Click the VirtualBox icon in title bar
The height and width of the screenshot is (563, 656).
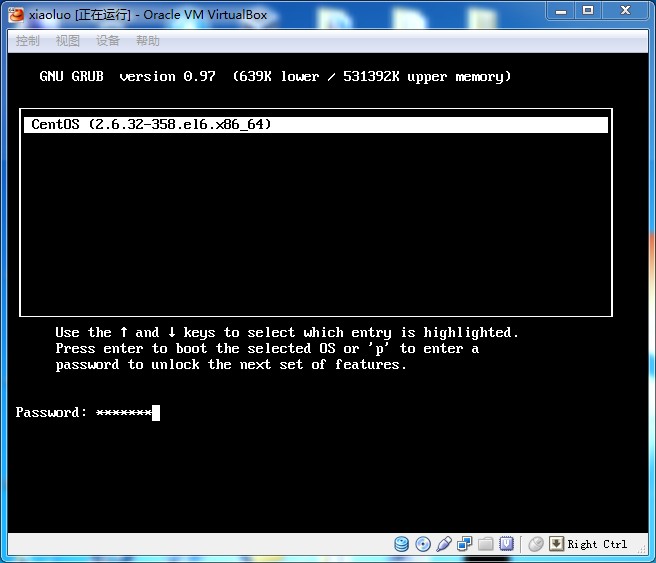coord(16,13)
